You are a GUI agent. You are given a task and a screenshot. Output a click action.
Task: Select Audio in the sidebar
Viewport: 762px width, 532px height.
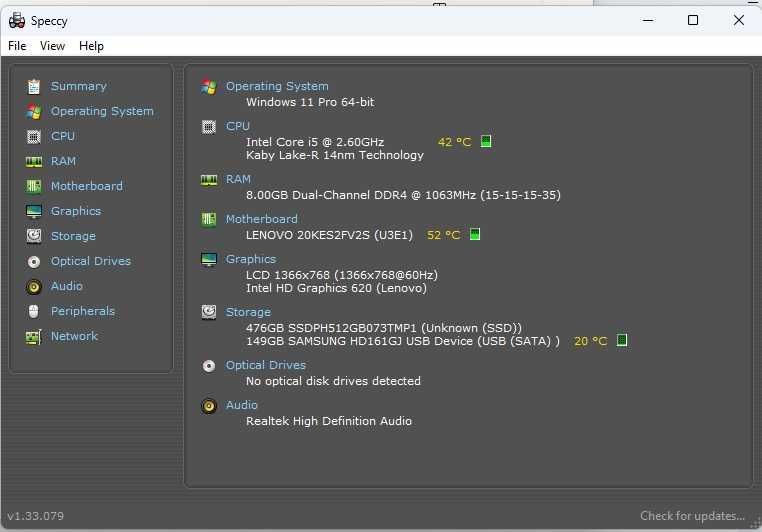tap(67, 286)
